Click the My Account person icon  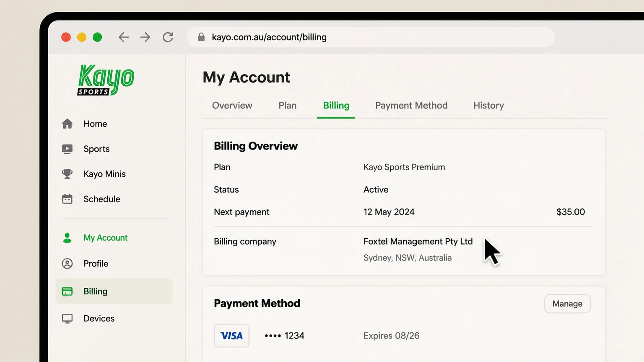[67, 238]
